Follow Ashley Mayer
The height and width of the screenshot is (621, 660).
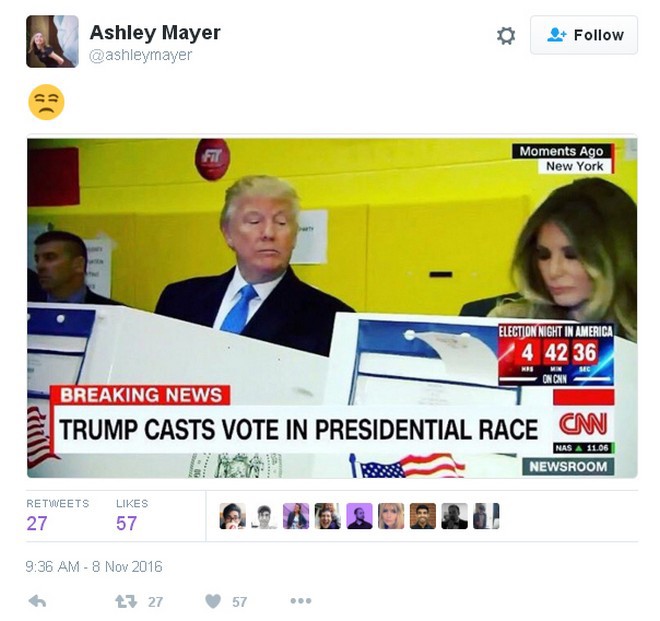click(584, 35)
